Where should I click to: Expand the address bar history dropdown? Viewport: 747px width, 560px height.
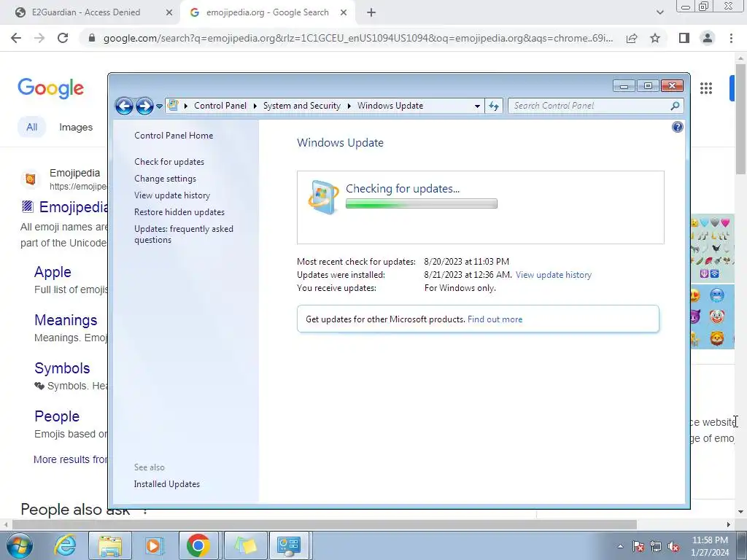click(477, 106)
